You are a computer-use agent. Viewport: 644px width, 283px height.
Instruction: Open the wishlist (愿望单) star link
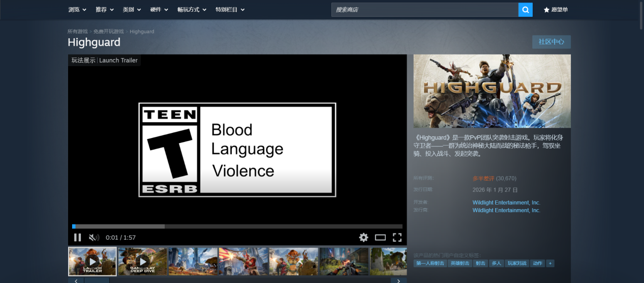556,10
